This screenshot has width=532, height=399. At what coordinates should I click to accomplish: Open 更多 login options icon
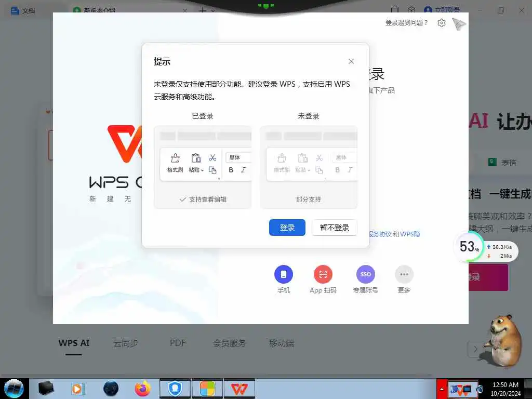click(x=404, y=274)
